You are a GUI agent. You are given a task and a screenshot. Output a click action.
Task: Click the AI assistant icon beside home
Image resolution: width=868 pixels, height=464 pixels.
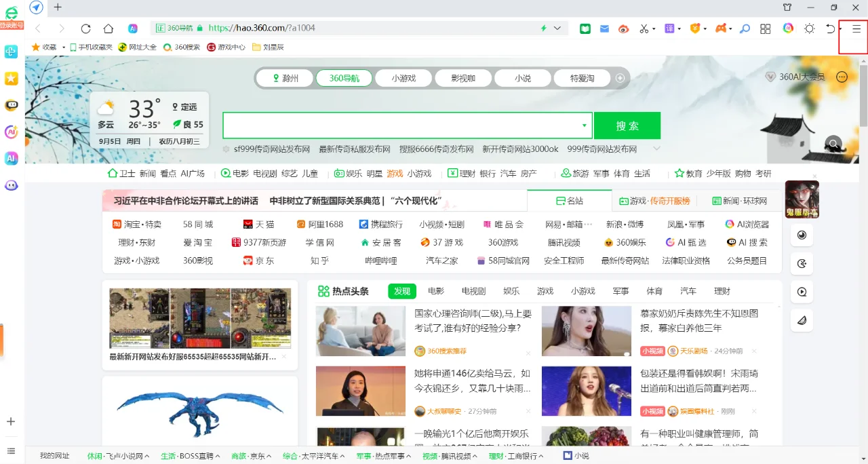pyautogui.click(x=134, y=28)
